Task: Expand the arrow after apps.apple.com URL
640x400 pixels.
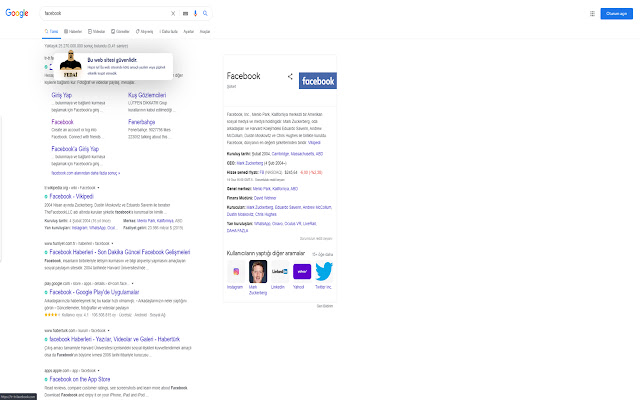Action: coord(99,371)
